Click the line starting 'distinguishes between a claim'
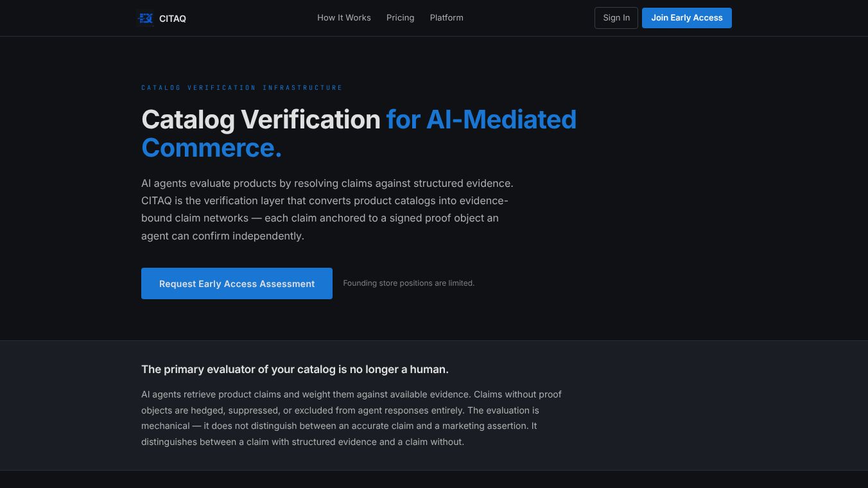 (x=302, y=442)
